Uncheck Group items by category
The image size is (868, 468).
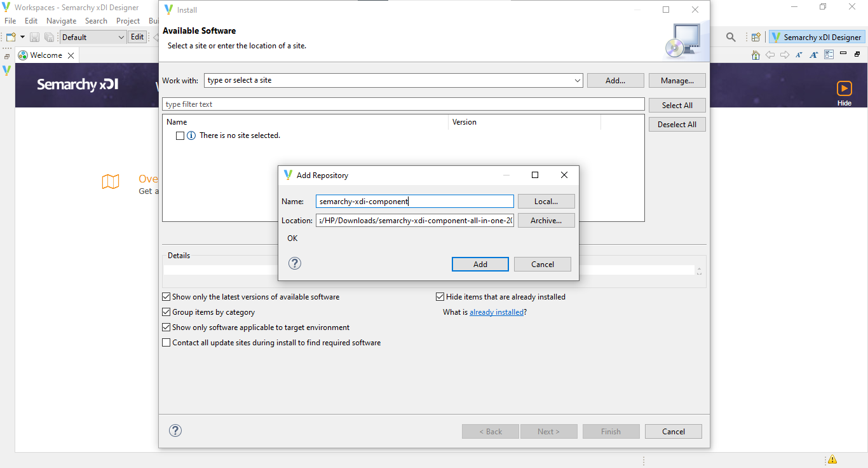point(166,312)
